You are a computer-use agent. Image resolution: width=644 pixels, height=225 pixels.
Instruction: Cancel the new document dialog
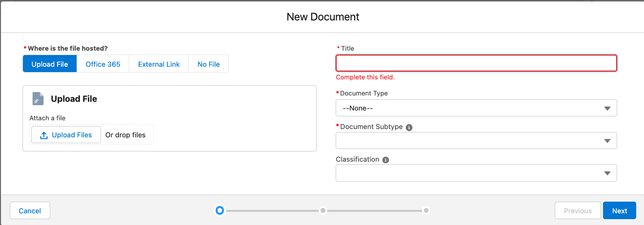(x=30, y=210)
